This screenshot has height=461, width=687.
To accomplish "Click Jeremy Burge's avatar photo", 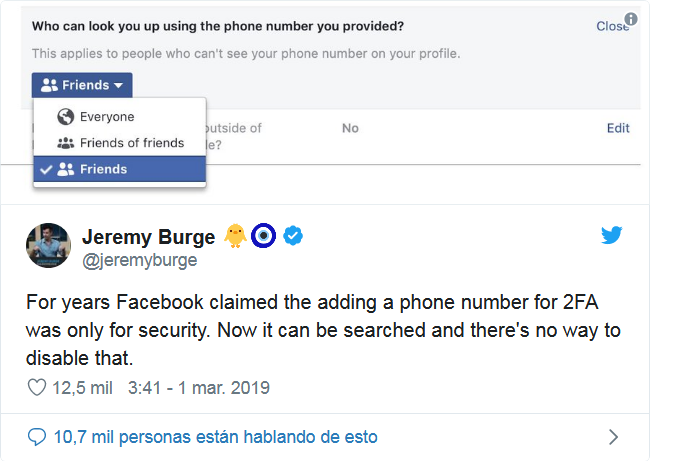I will point(47,246).
